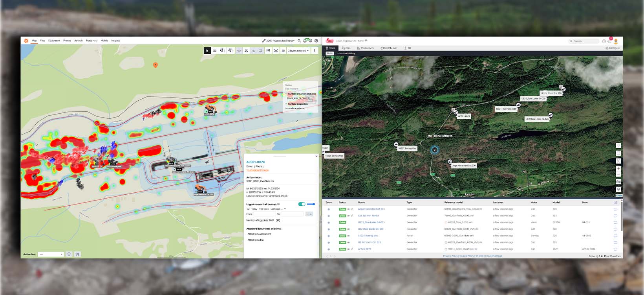Open the search magnifier in left app header
Viewport: 644px width, 295px height.
pos(299,41)
